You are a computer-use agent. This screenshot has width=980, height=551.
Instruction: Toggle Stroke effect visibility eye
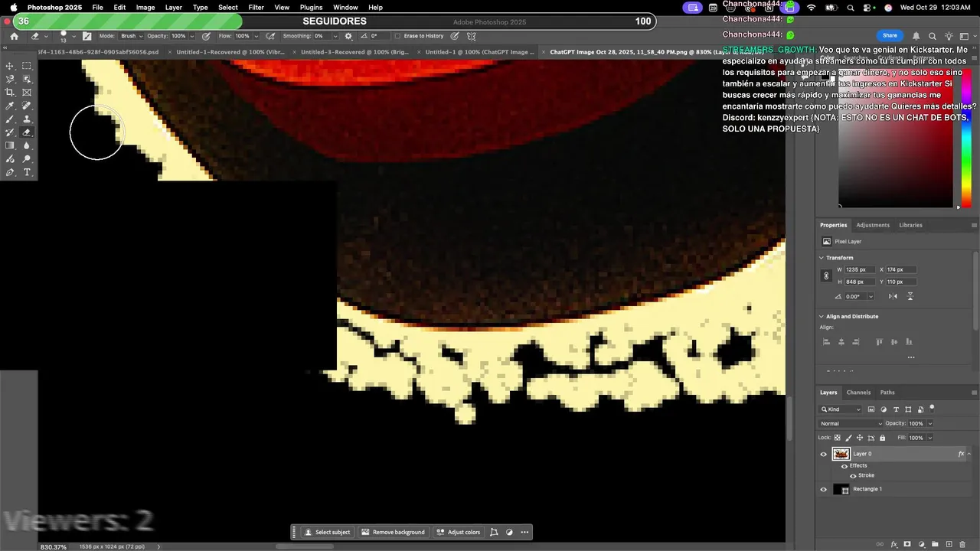853,475
